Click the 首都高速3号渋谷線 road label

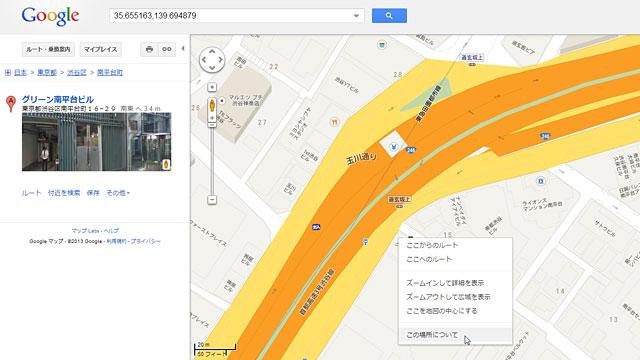pos(317,291)
